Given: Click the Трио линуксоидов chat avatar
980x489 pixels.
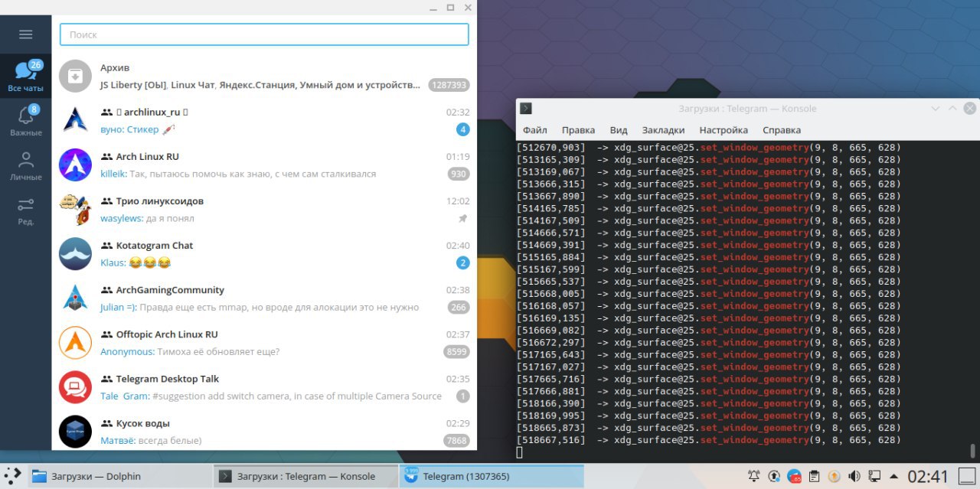Looking at the screenshot, I should coord(75,208).
